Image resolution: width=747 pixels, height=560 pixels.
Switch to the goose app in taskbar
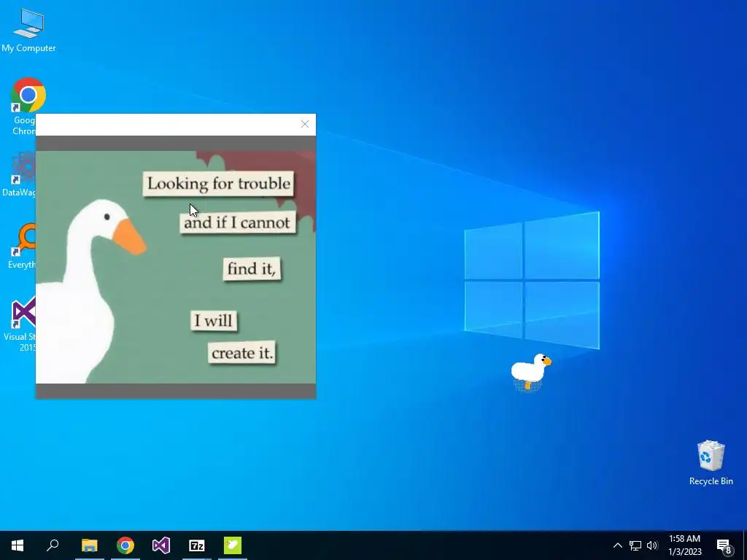tap(233, 545)
